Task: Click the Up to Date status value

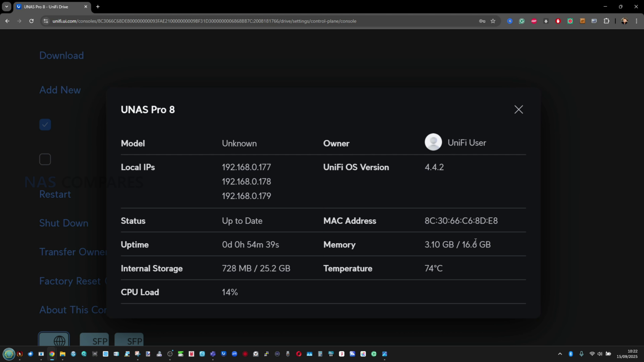Action: click(242, 221)
